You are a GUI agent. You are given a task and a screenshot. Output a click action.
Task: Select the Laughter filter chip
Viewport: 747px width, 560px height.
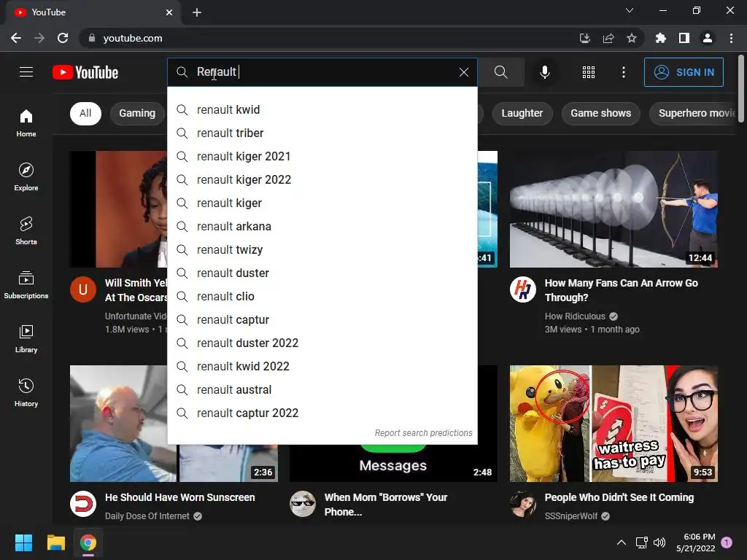[522, 113]
